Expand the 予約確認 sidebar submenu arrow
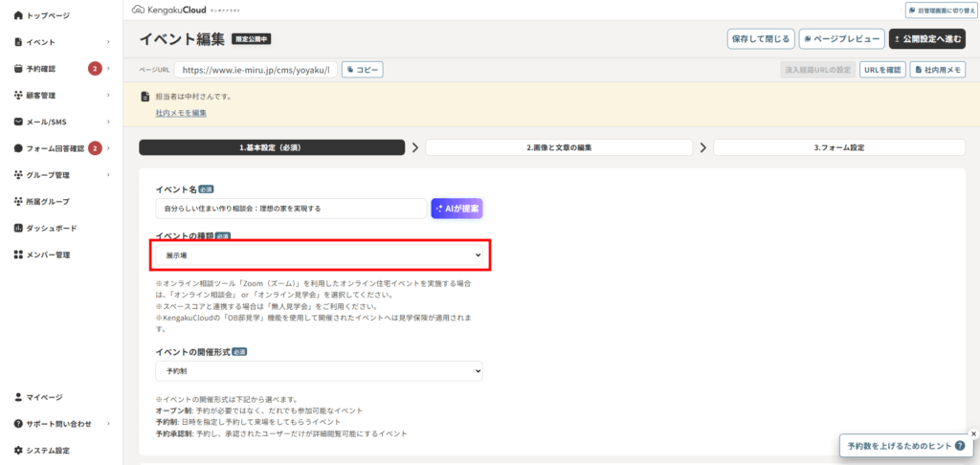Image resolution: width=980 pixels, height=465 pixels. 109,69
